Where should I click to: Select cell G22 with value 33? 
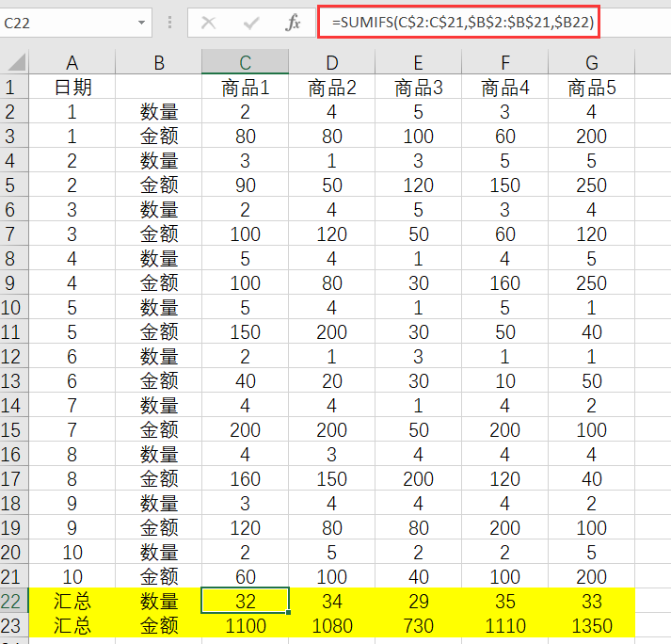click(591, 602)
